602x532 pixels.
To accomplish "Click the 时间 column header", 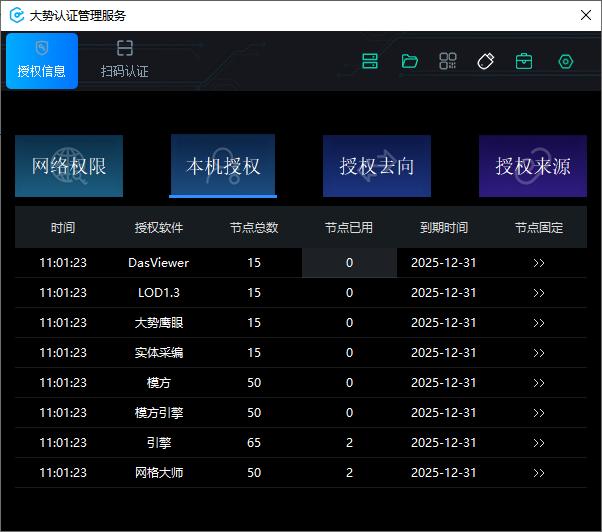I will pyautogui.click(x=63, y=228).
